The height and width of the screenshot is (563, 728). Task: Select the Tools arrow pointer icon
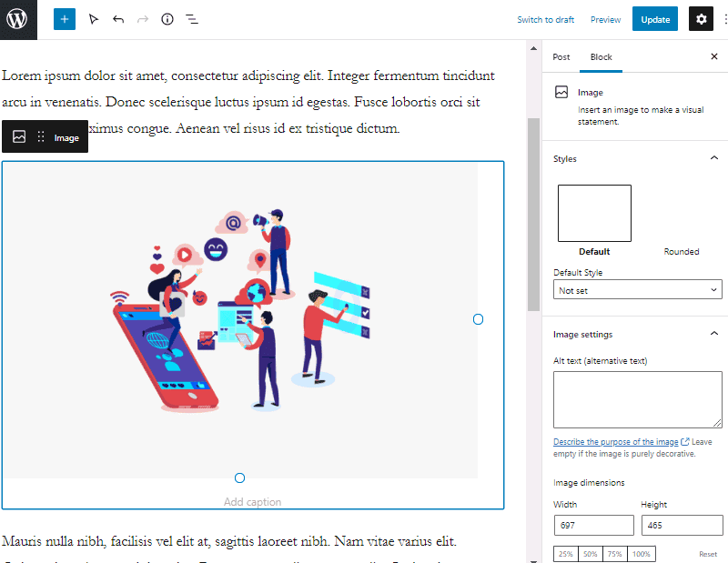(94, 19)
